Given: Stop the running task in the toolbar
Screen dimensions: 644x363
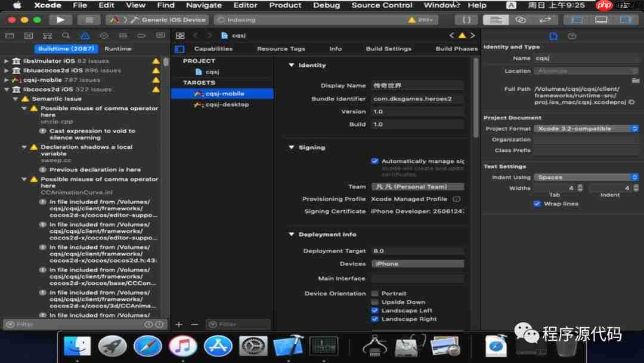Looking at the screenshot, I should 89,20.
